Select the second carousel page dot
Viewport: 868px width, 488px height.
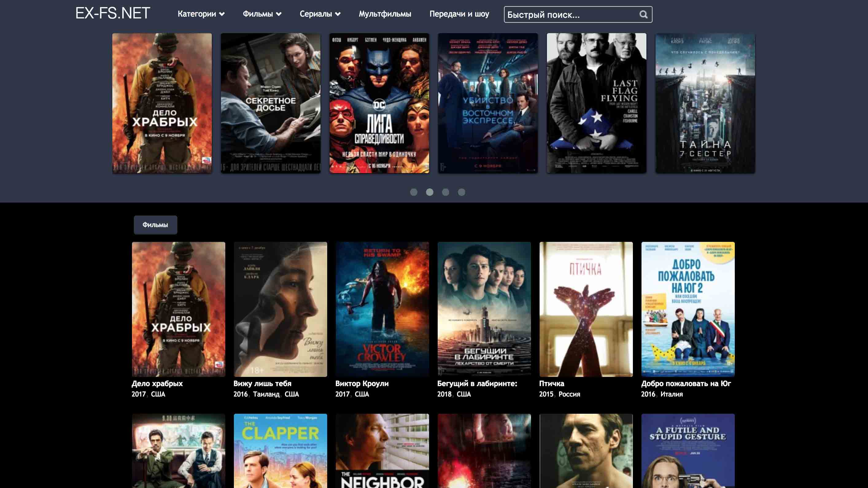pos(430,192)
